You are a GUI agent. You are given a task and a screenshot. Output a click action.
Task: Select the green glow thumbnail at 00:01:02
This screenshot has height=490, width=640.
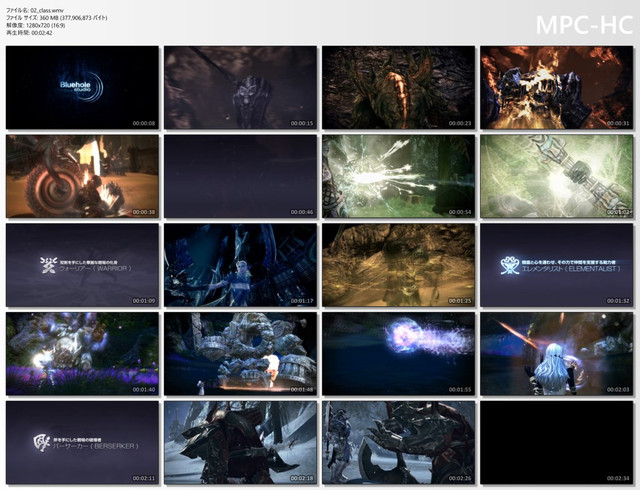[557, 176]
